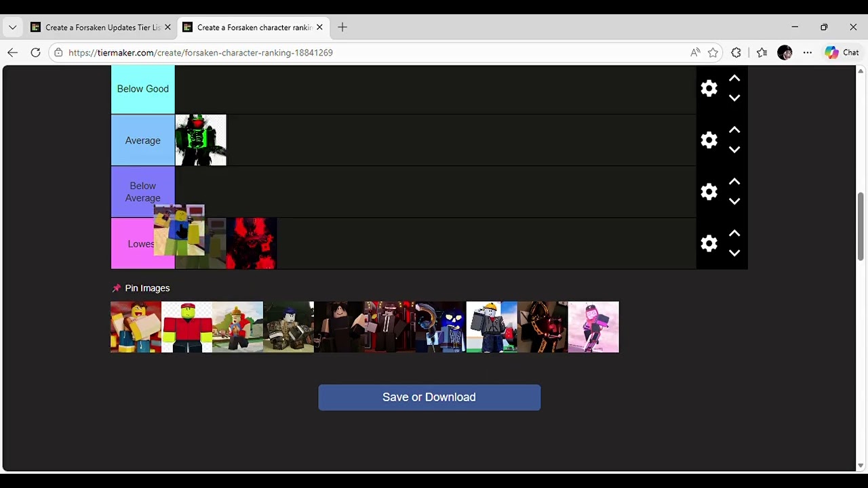Click scrollbar up arrow
The width and height of the screenshot is (868, 488).
861,70
